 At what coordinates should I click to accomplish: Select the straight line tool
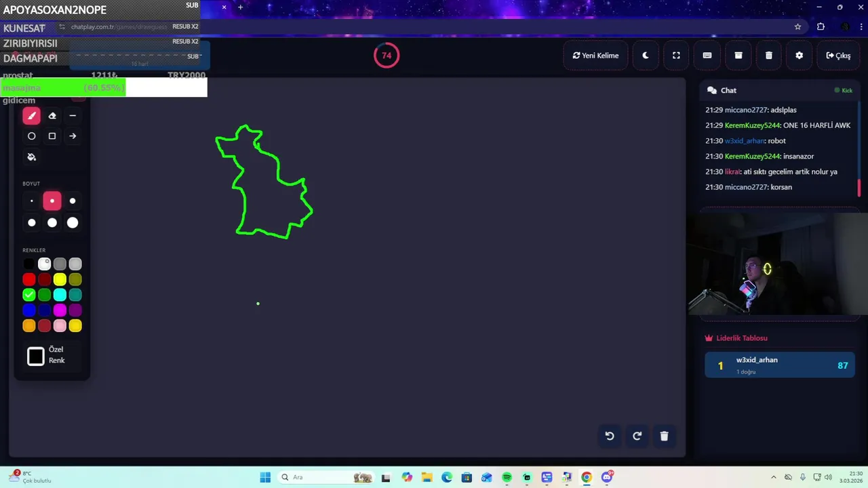click(x=73, y=116)
